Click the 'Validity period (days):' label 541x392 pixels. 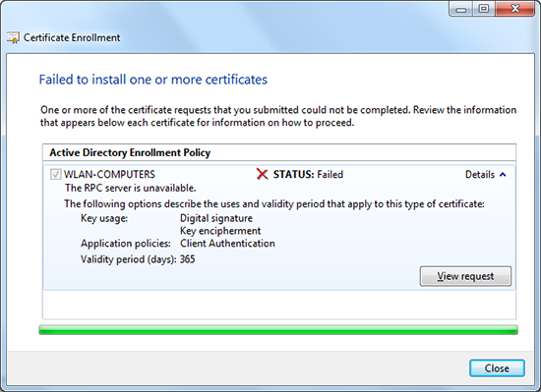coord(129,259)
